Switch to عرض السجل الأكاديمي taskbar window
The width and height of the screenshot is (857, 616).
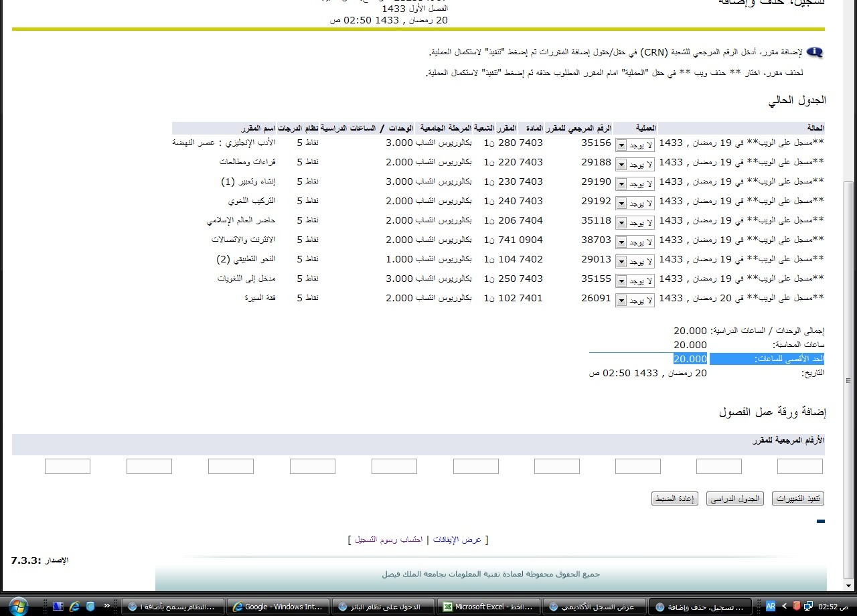[x=593, y=607]
